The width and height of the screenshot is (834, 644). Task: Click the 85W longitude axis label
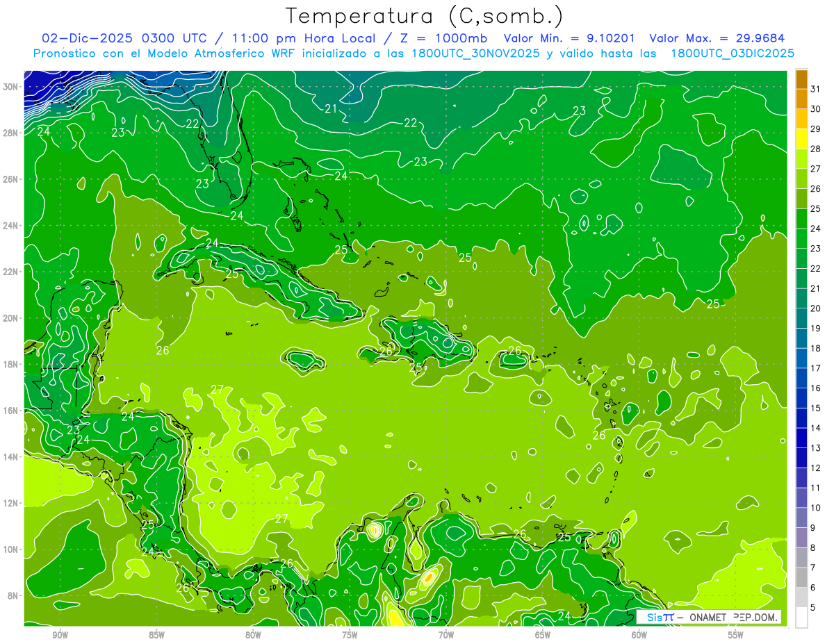click(x=156, y=635)
